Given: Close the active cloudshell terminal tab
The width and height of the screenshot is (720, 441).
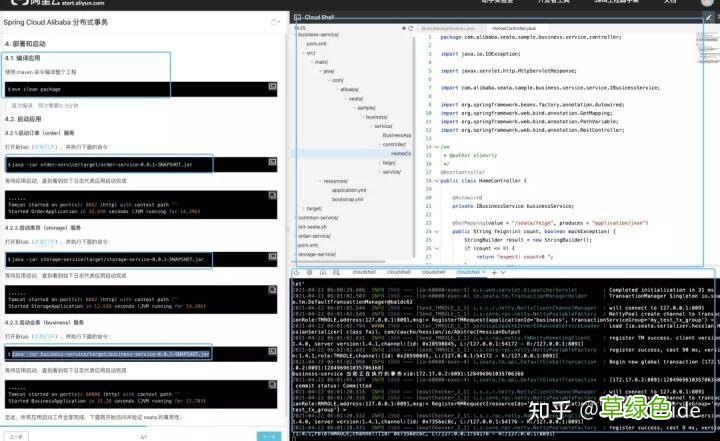Looking at the screenshot, I should coord(484,272).
